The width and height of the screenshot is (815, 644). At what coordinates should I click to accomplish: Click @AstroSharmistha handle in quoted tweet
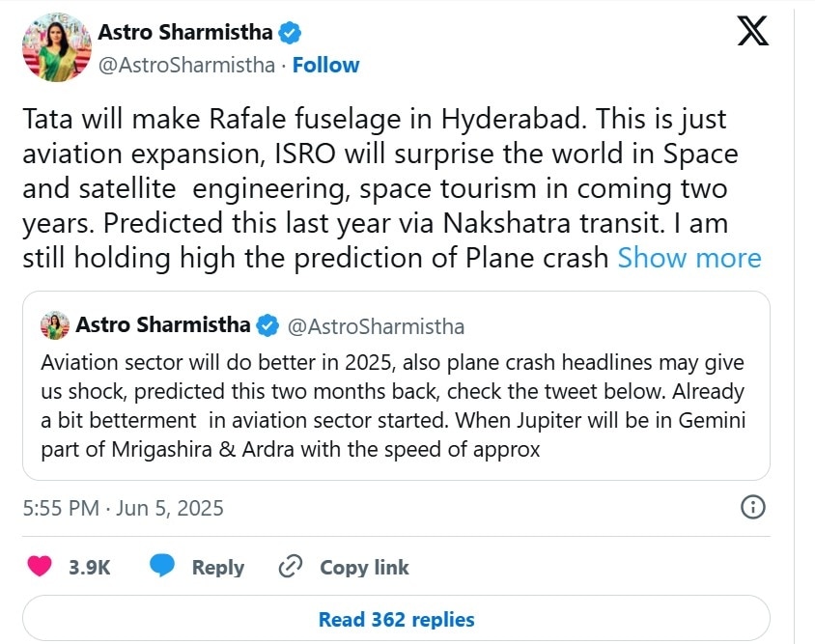376,325
